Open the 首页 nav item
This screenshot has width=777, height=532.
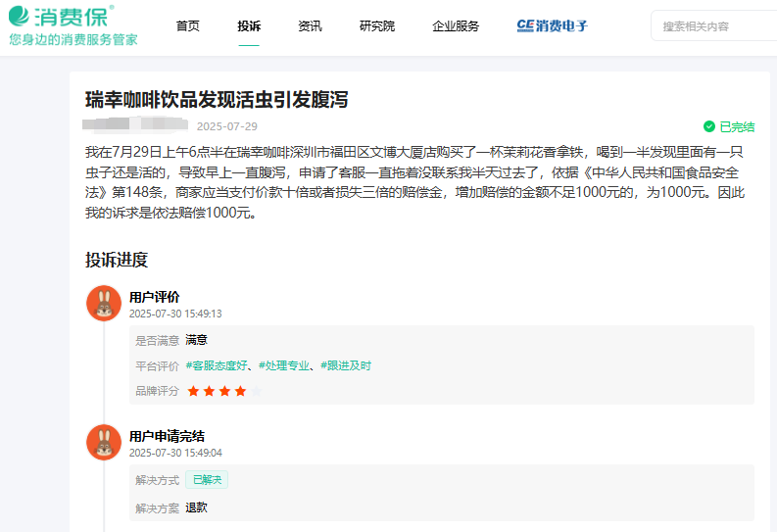188,26
